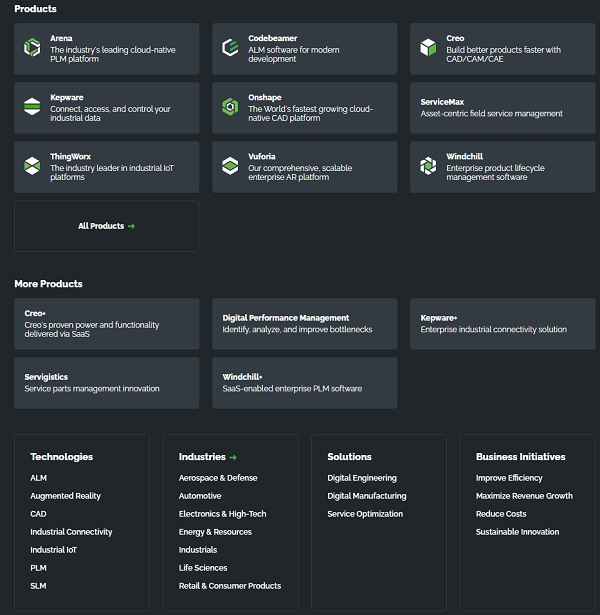Click 'Enterprise industrial connectivity solution' text
Image resolution: width=600 pixels, height=615 pixels.
494,329
